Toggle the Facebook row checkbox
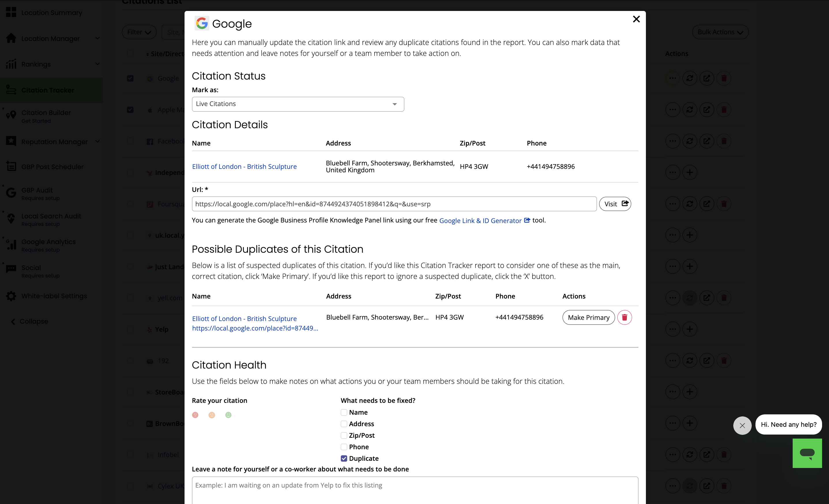The height and width of the screenshot is (504, 829). click(130, 141)
